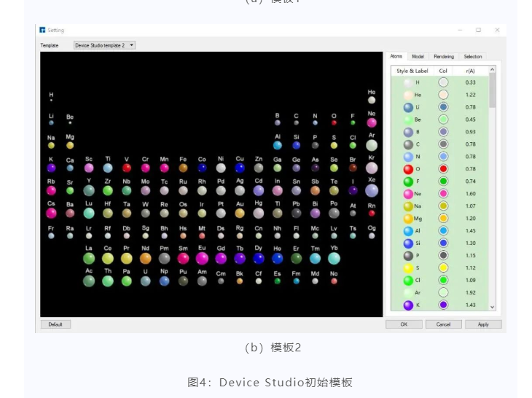Click radius value 0.33 for H

point(470,82)
